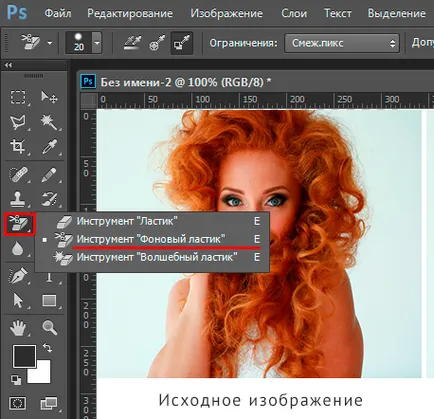The height and width of the screenshot is (419, 434).
Task: Enable continuous sampling option
Action: click(x=132, y=43)
